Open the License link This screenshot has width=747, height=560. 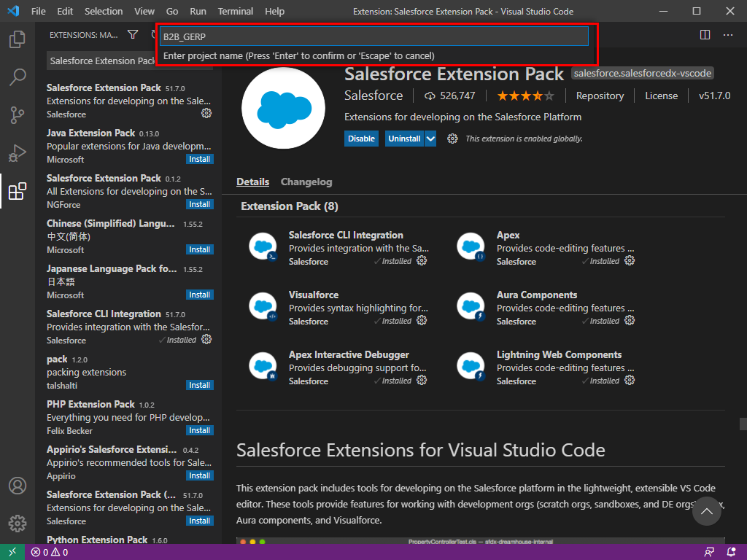661,96
